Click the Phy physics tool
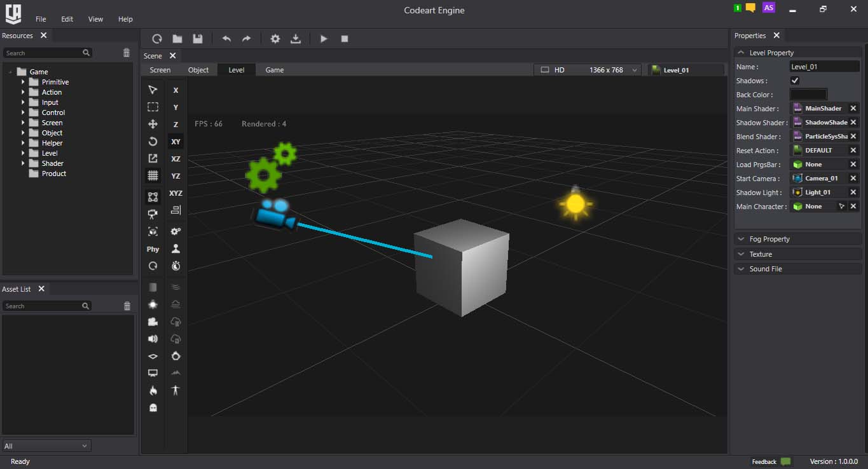 [153, 249]
